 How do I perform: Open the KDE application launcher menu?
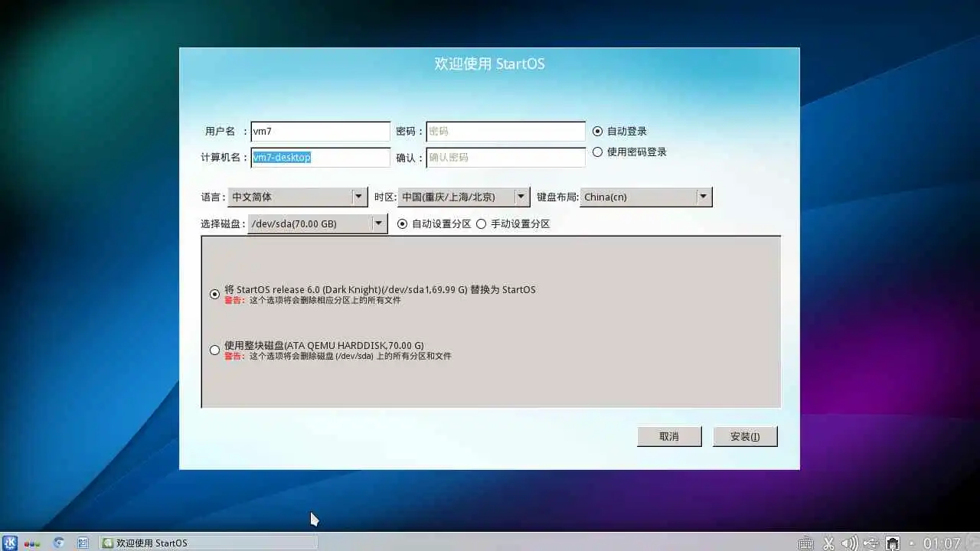[11, 543]
